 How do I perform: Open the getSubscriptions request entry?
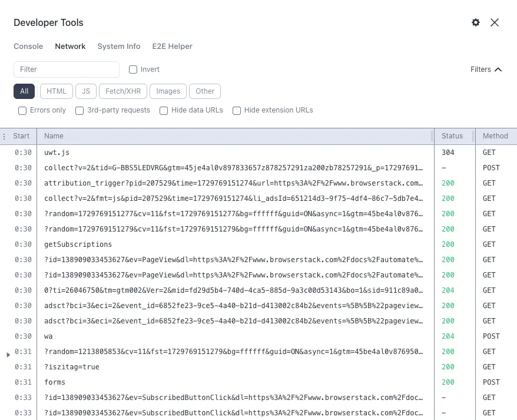[x=78, y=244]
